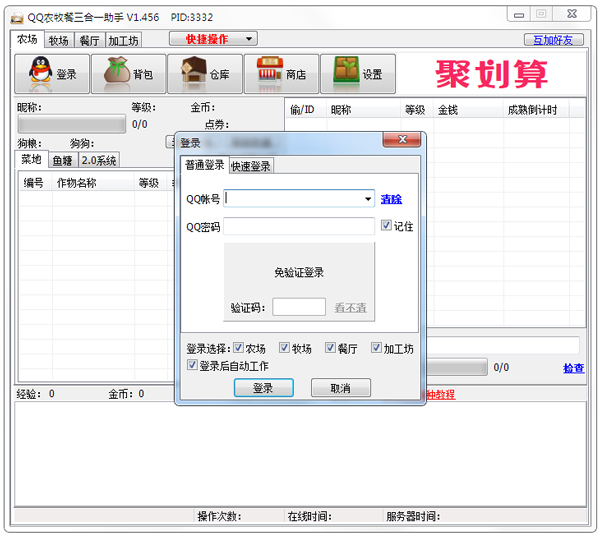Click the app icon in title bar
Viewport: 600px width, 538px height.
(x=17, y=18)
